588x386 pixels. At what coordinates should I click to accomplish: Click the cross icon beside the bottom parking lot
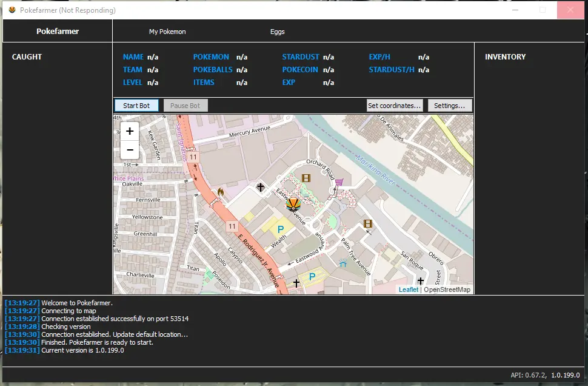click(296, 283)
